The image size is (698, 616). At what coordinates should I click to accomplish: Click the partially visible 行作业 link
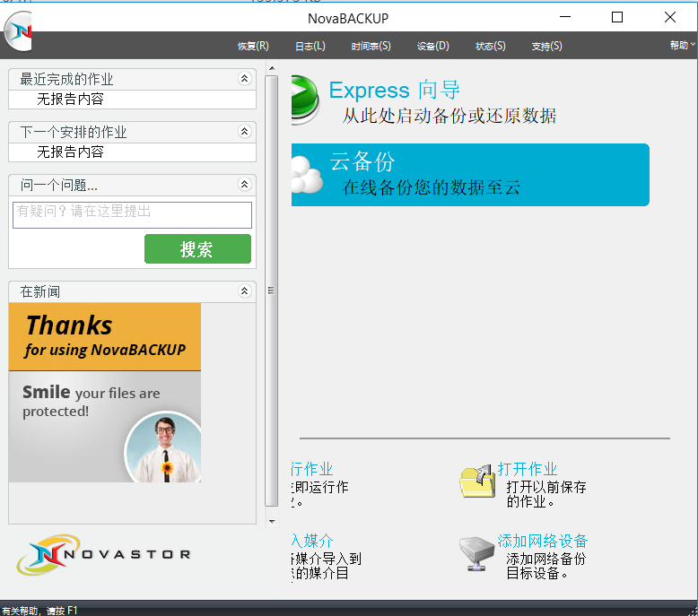point(312,469)
